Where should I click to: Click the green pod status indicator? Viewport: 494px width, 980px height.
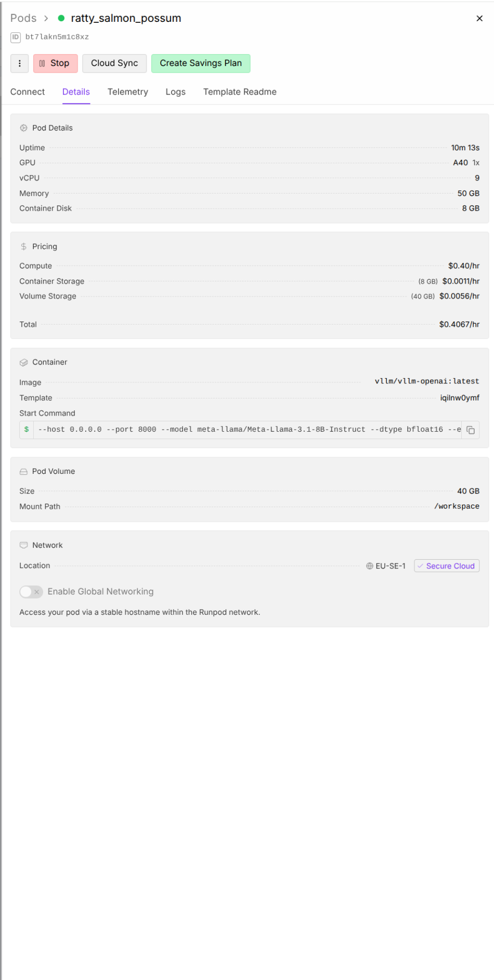click(61, 18)
